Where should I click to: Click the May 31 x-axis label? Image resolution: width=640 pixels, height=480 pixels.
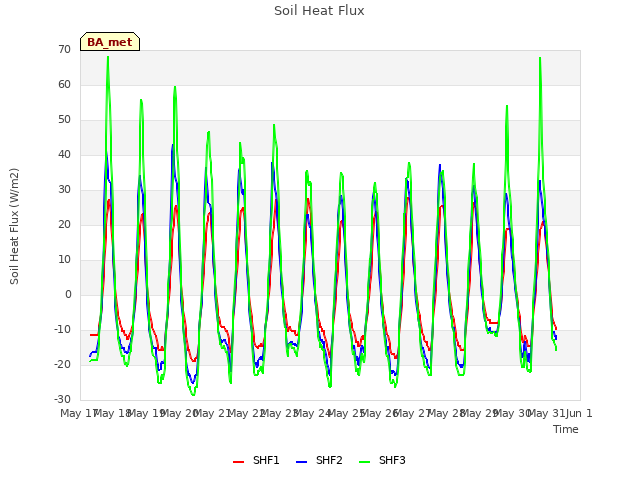click(546, 413)
